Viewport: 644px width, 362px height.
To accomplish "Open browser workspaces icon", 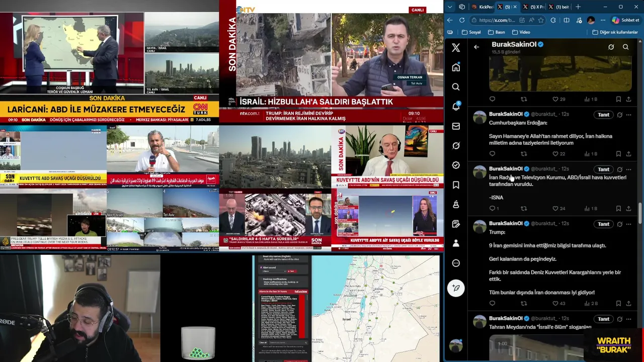I will point(462,7).
